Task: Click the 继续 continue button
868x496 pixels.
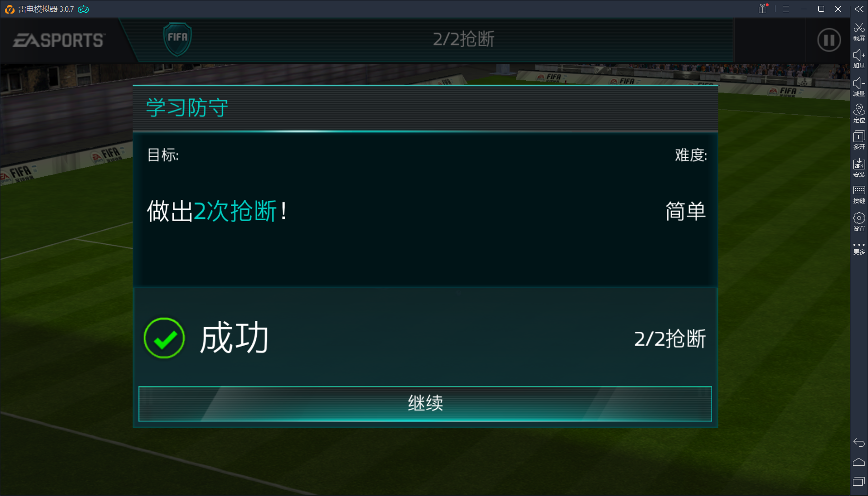Action: (x=425, y=404)
